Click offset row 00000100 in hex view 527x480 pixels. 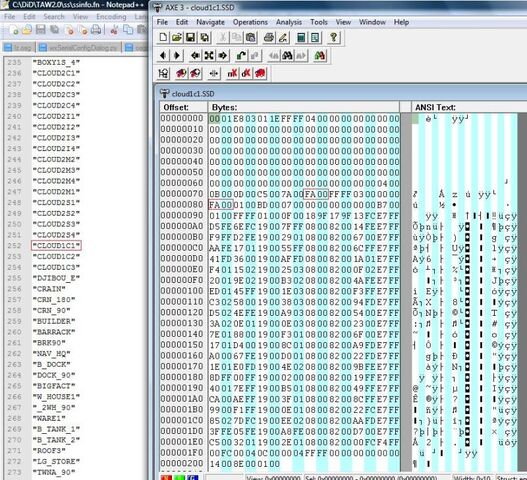pos(182,291)
